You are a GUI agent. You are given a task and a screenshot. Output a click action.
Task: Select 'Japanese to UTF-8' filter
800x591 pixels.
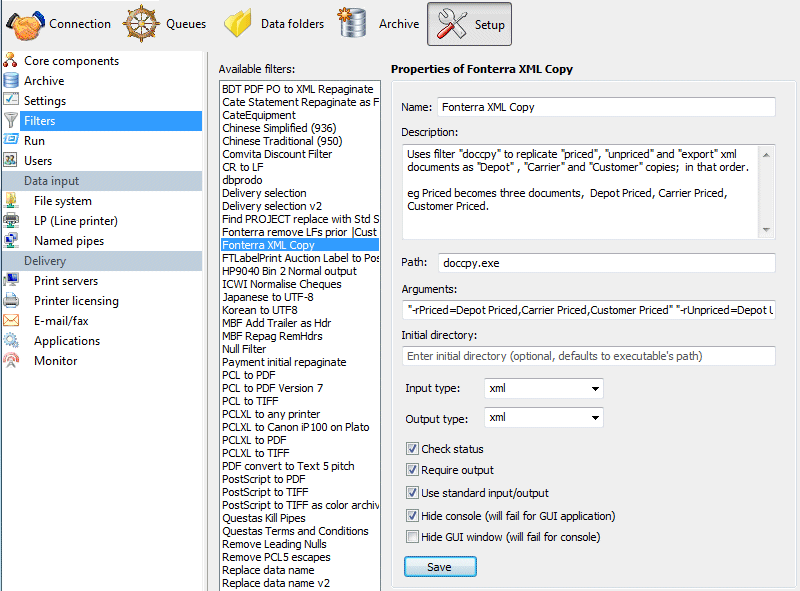267,297
